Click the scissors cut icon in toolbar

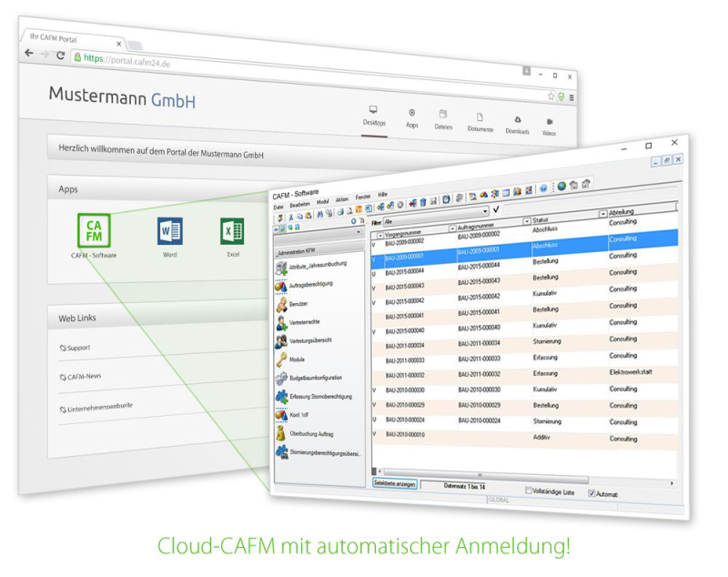(x=291, y=217)
